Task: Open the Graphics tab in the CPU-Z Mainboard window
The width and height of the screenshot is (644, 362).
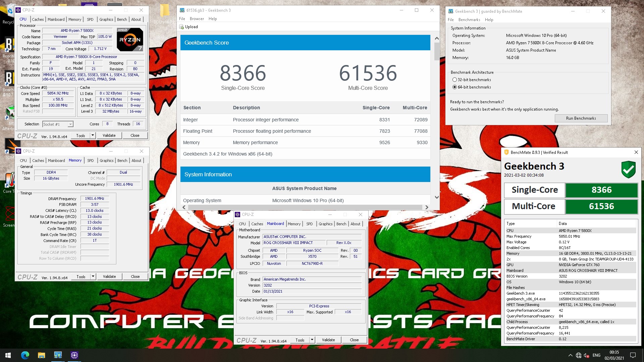Action: 326,224
